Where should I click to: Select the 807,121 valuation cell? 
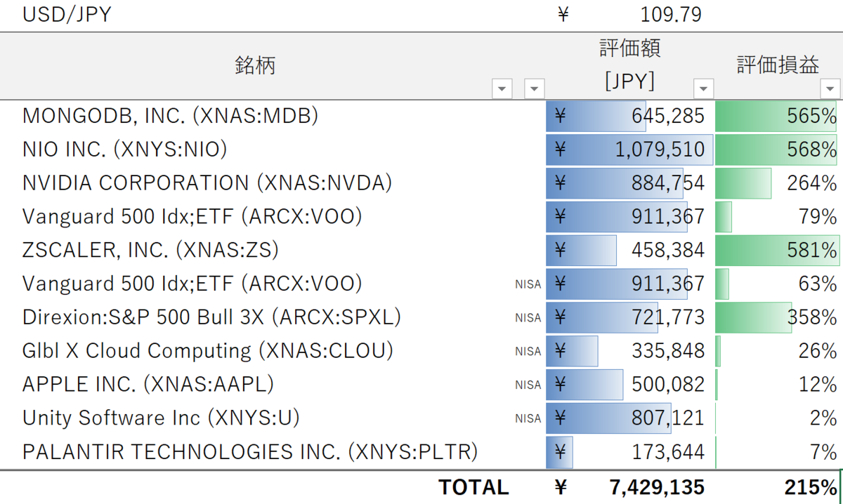tap(630, 419)
